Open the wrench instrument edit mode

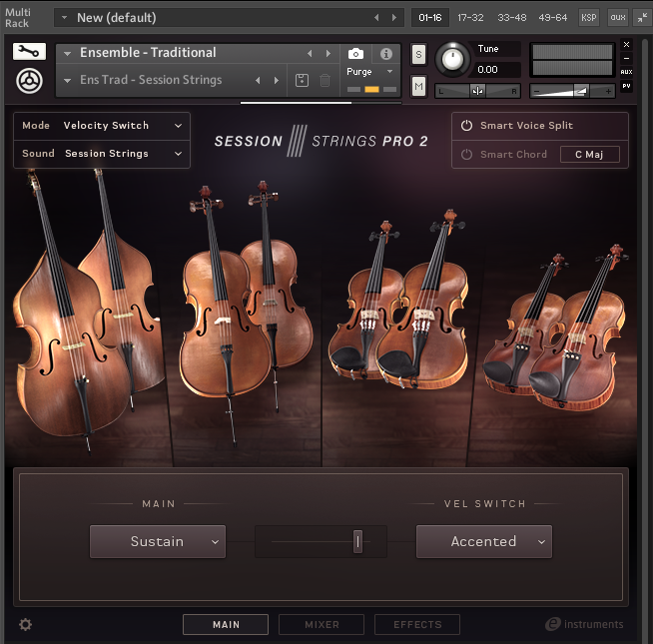tap(29, 52)
